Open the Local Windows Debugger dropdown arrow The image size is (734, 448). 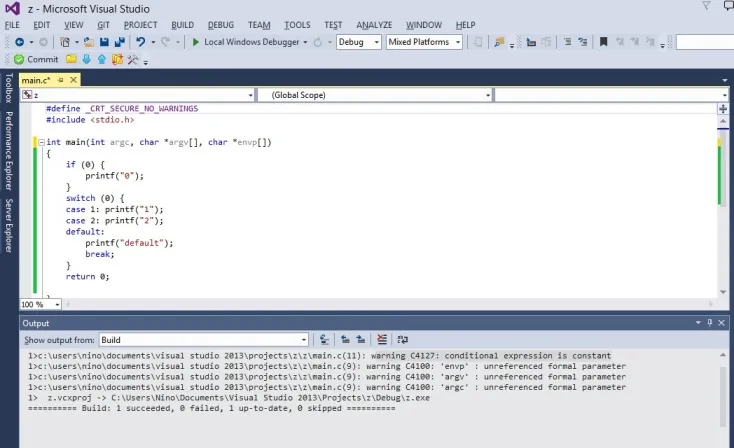(x=305, y=42)
